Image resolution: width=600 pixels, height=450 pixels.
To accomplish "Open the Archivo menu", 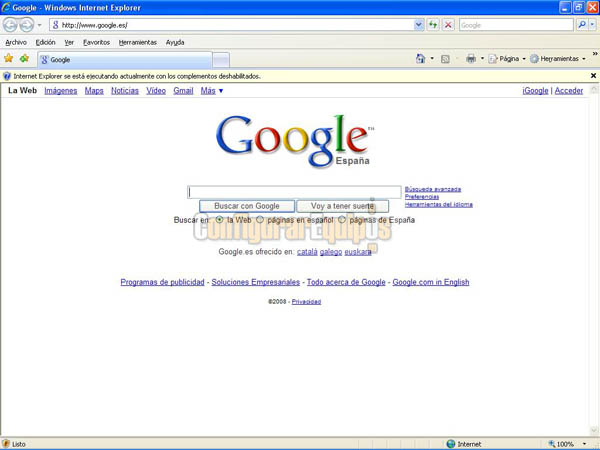I will coord(16,42).
